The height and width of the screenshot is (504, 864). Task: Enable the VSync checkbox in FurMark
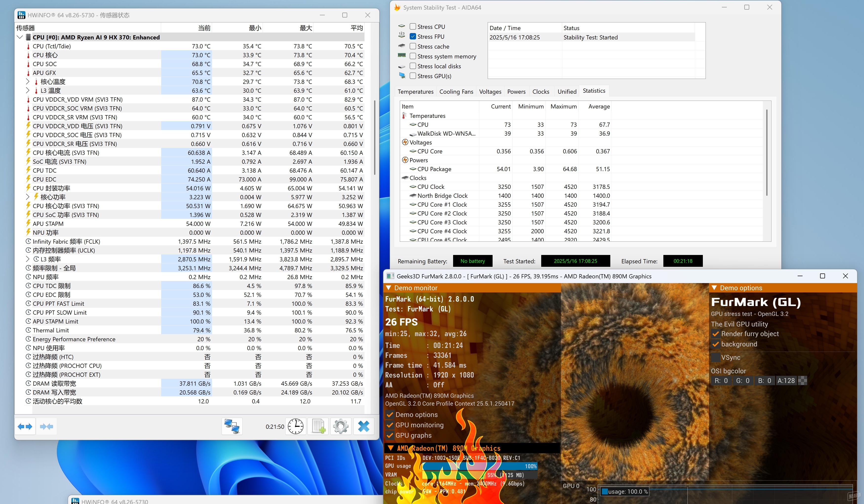pos(715,357)
